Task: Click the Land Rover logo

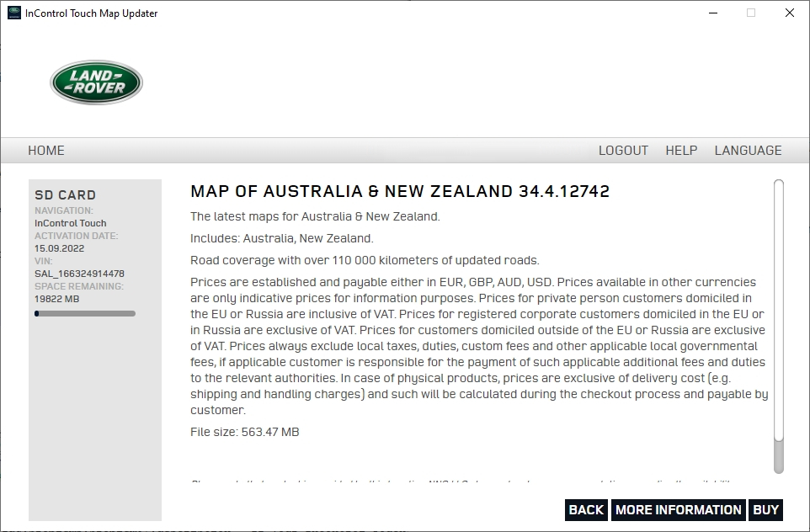Action: click(x=96, y=82)
